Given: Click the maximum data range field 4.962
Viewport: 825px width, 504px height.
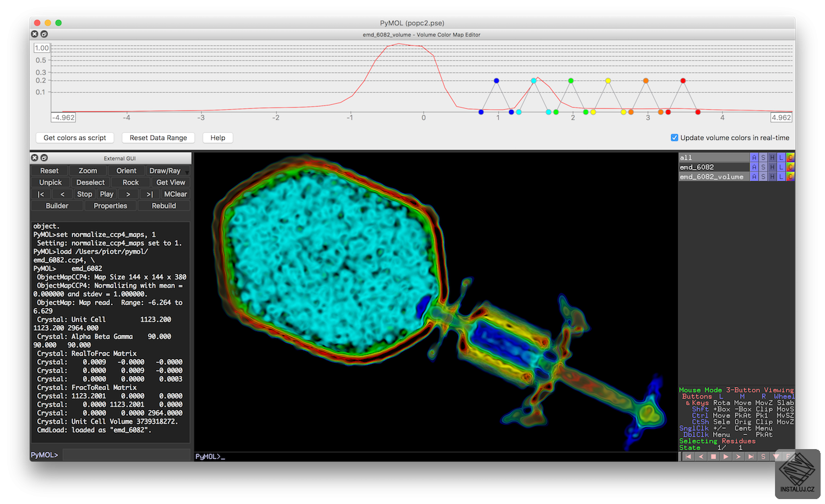Looking at the screenshot, I should pos(781,117).
